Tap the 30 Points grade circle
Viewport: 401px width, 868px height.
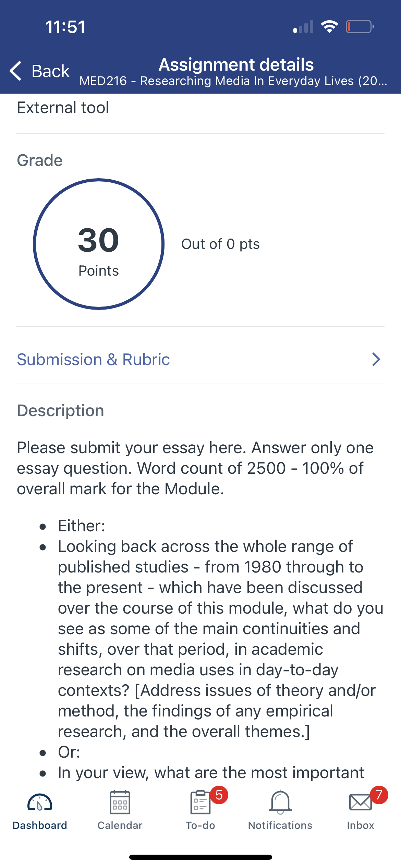99,244
